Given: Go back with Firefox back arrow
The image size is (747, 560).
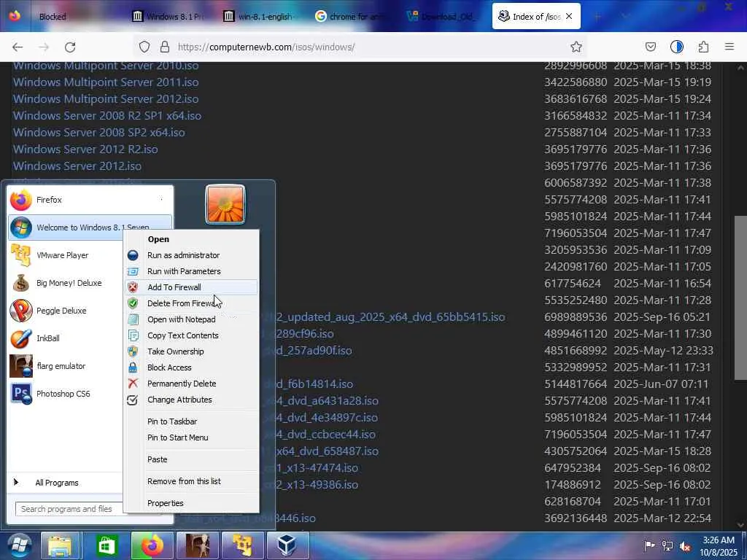Looking at the screenshot, I should [18, 47].
